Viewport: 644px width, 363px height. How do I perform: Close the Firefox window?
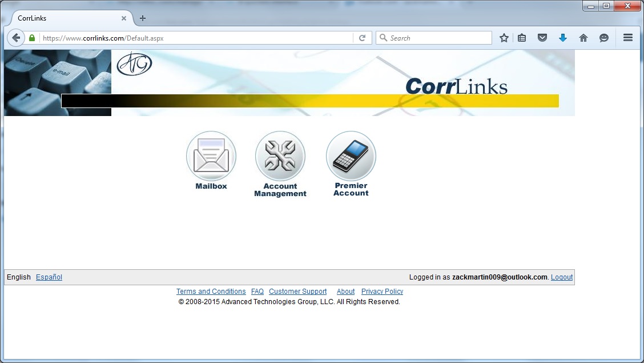[x=627, y=6]
